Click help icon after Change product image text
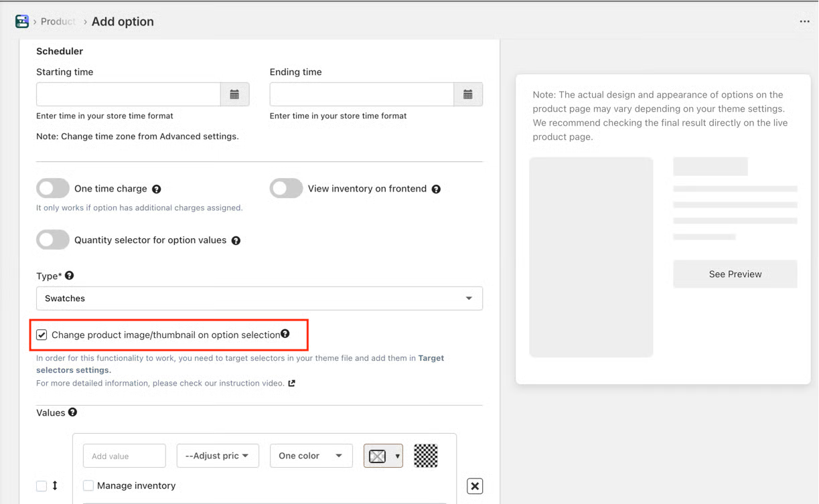 pyautogui.click(x=285, y=333)
